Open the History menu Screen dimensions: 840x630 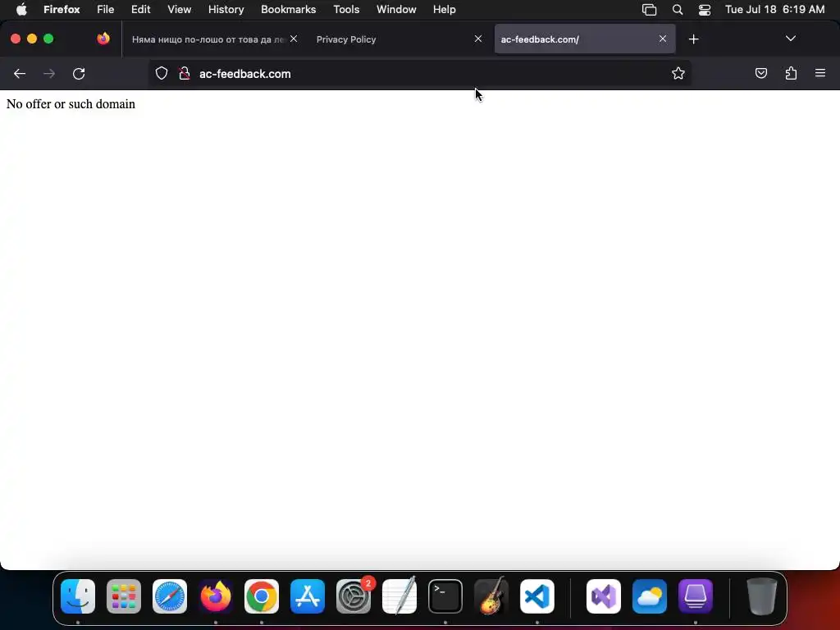226,9
